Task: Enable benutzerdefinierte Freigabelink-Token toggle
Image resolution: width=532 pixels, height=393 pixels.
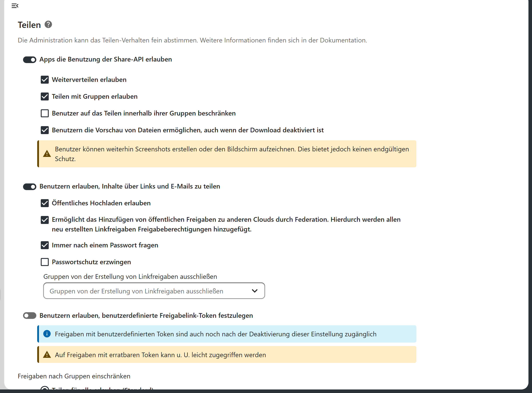Action: 29,316
